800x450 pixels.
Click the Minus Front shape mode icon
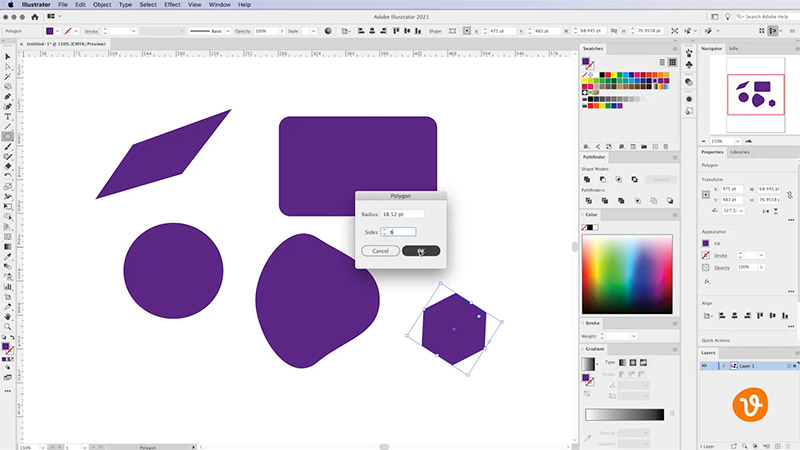[x=603, y=180]
